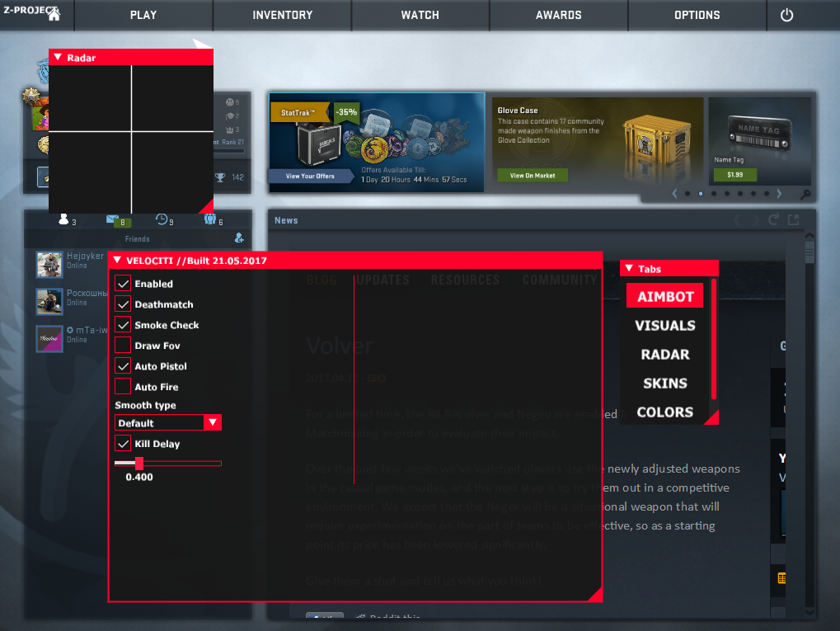Click the Default smooth type combo box
Image resolution: width=840 pixels, height=631 pixels.
[x=168, y=422]
